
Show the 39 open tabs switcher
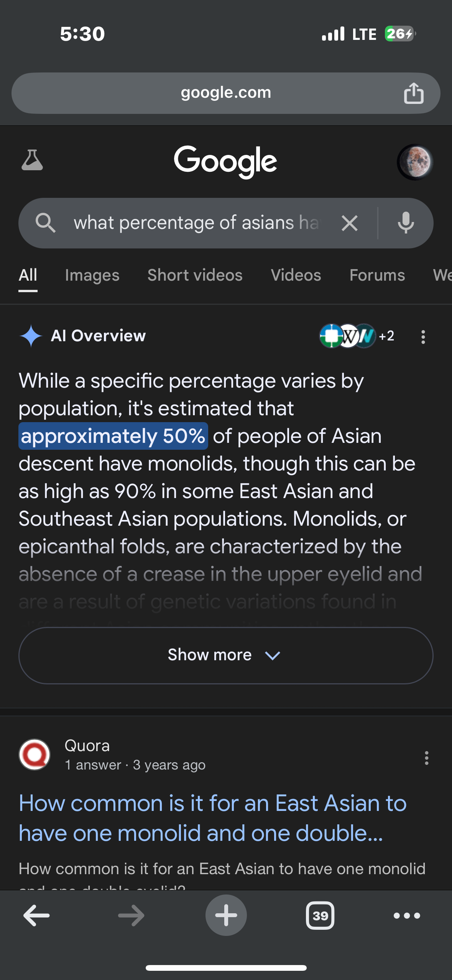pyautogui.click(x=320, y=916)
